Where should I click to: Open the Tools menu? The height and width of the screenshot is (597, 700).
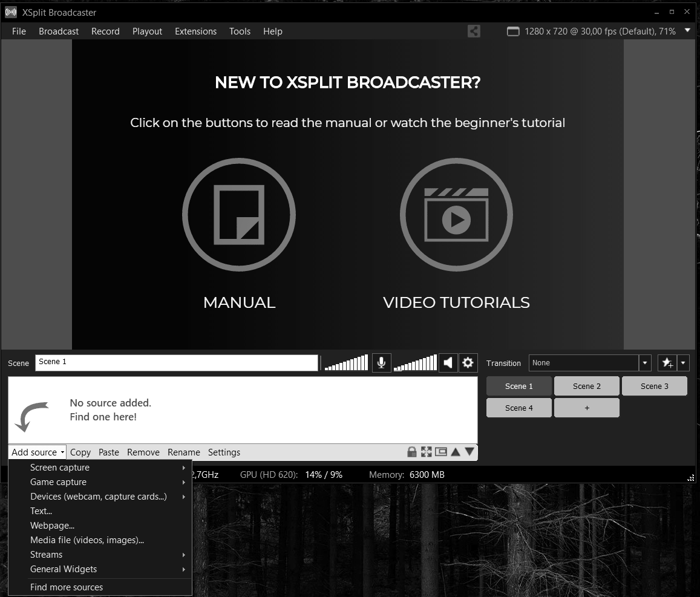coord(240,31)
